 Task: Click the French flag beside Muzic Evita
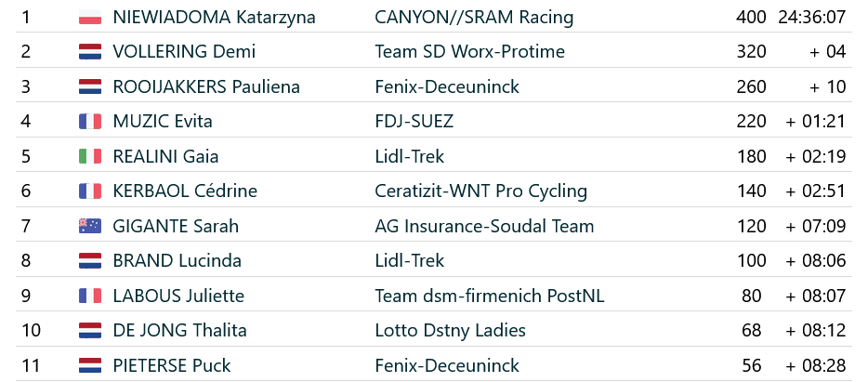click(x=90, y=122)
